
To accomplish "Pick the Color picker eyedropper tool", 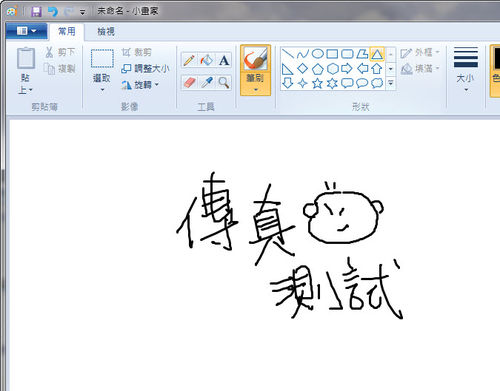I will point(206,82).
